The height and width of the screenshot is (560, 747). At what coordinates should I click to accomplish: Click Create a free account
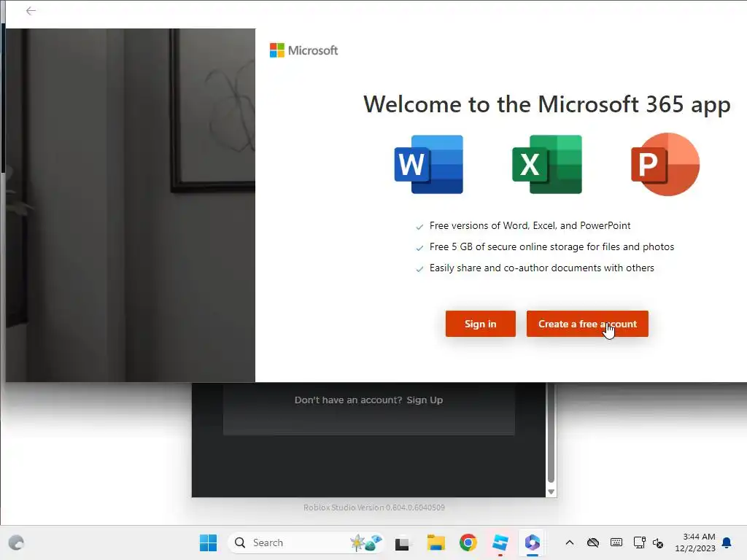point(587,324)
